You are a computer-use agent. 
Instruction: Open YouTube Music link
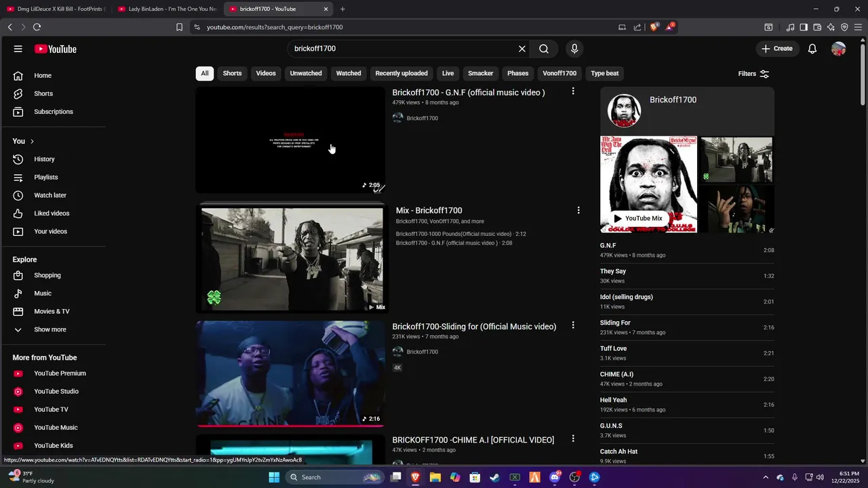pos(55,428)
